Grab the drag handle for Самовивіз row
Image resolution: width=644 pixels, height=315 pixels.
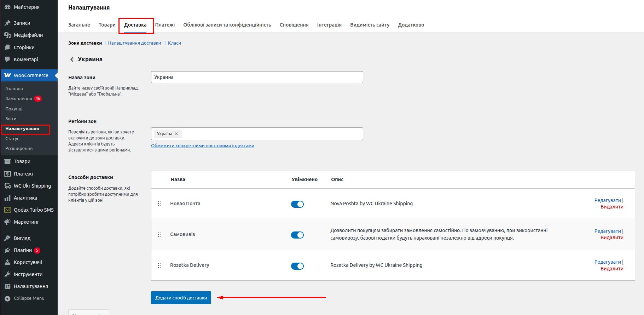click(x=160, y=234)
